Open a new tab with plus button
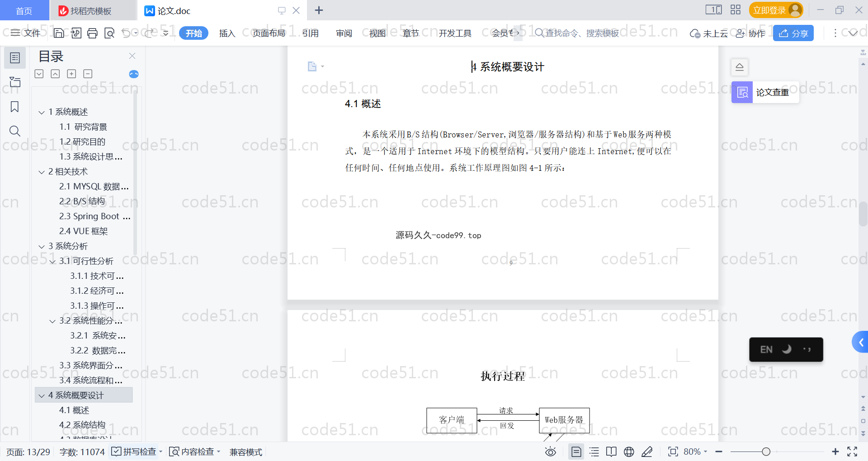The height and width of the screenshot is (461, 868). click(x=319, y=10)
